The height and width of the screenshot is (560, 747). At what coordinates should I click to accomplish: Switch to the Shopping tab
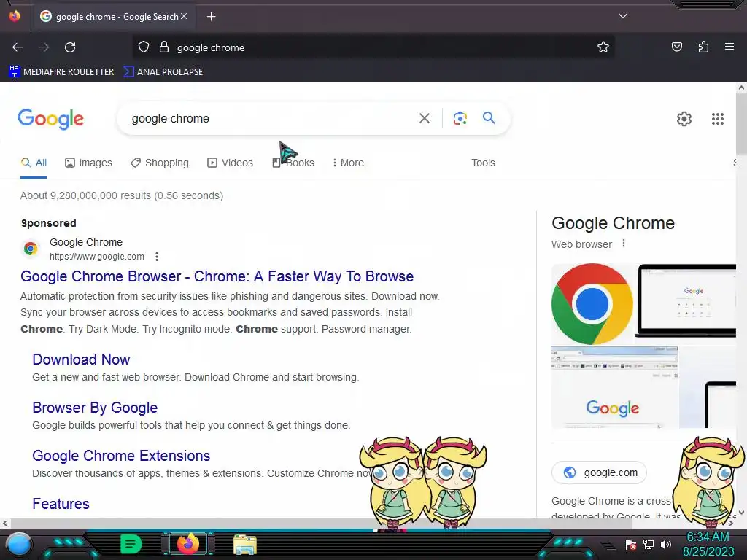[160, 163]
